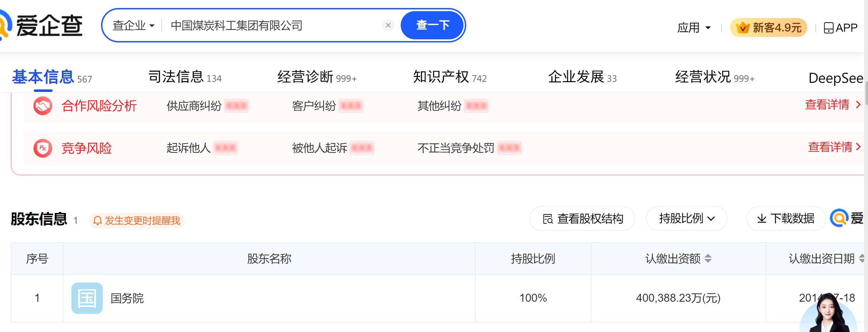This screenshot has height=332, width=868.
Task: Switch to the 经营诊断 tab
Action: click(x=317, y=77)
